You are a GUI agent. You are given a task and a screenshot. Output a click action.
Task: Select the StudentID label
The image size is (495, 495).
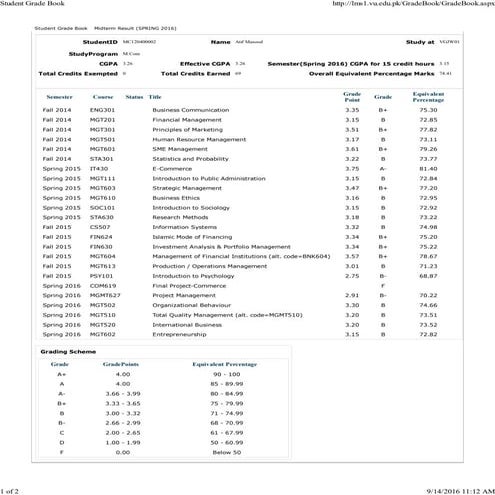tap(100, 42)
